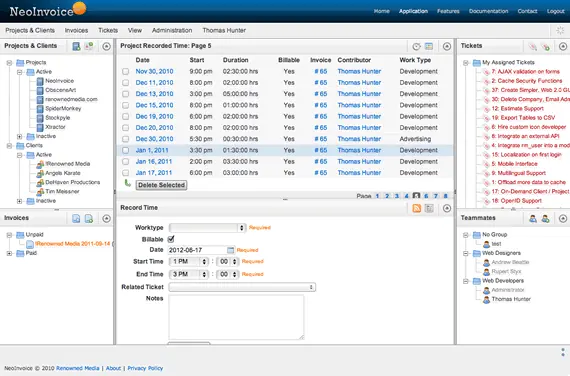The width and height of the screenshot is (570, 376).
Task: Collapse Project Recorded Time panel with circle icon
Action: coord(447,46)
